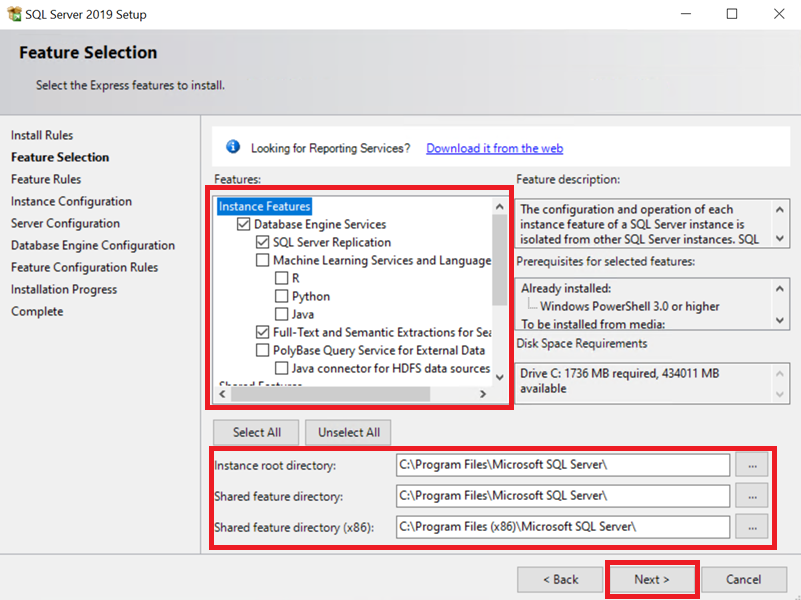
Task: Click the SQL Server Setup title bar icon
Action: 15,14
